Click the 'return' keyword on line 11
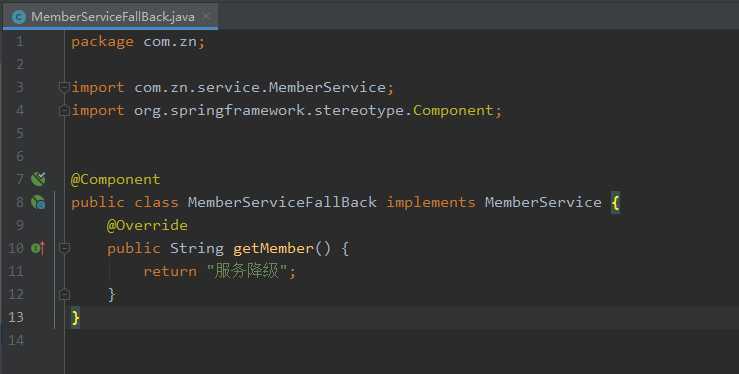Viewport: 739px width, 374px height. click(x=170, y=271)
